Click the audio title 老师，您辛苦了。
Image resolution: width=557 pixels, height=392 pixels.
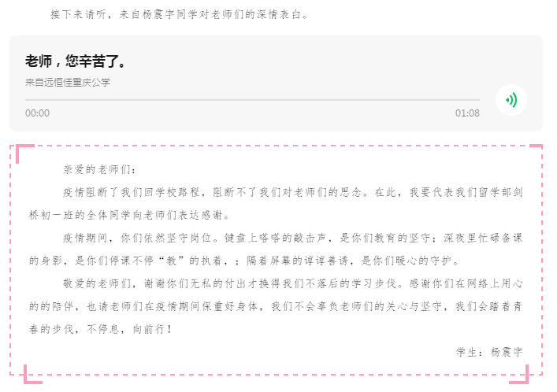pyautogui.click(x=76, y=61)
